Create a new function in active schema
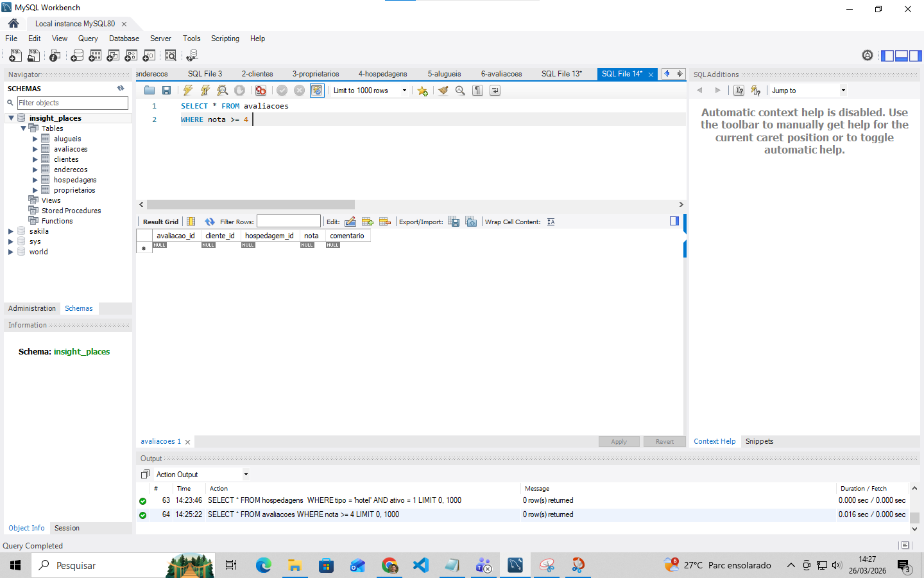The height and width of the screenshot is (578, 924). [x=149, y=56]
